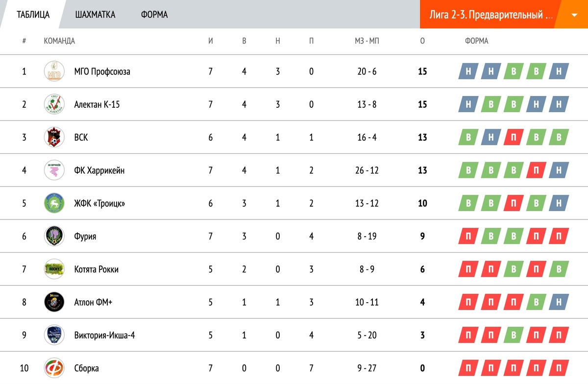Open the Котята Рокки team logo
This screenshot has height=384, width=588.
point(54,269)
